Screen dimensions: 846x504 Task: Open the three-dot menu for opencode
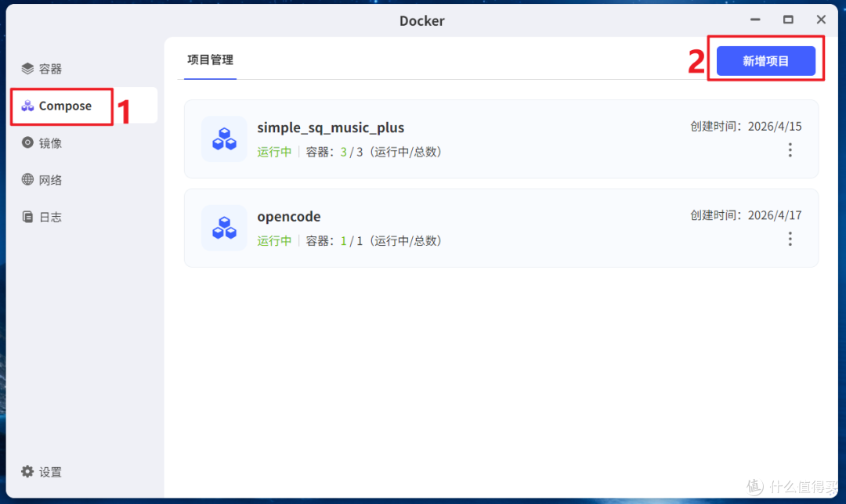pos(790,239)
